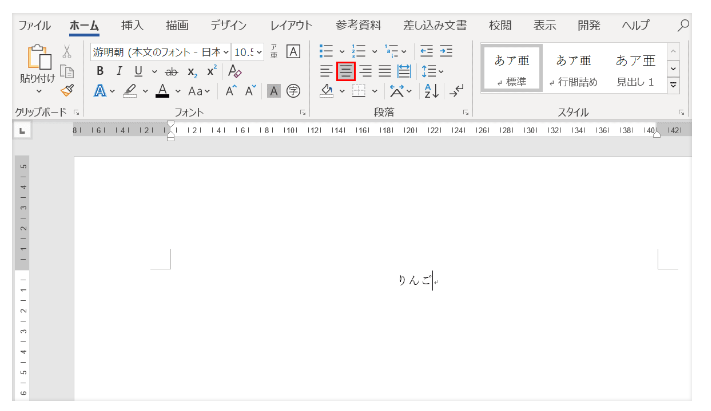This screenshot has width=711, height=411.
Task: Click the Cut scissors icon
Action: click(x=67, y=52)
